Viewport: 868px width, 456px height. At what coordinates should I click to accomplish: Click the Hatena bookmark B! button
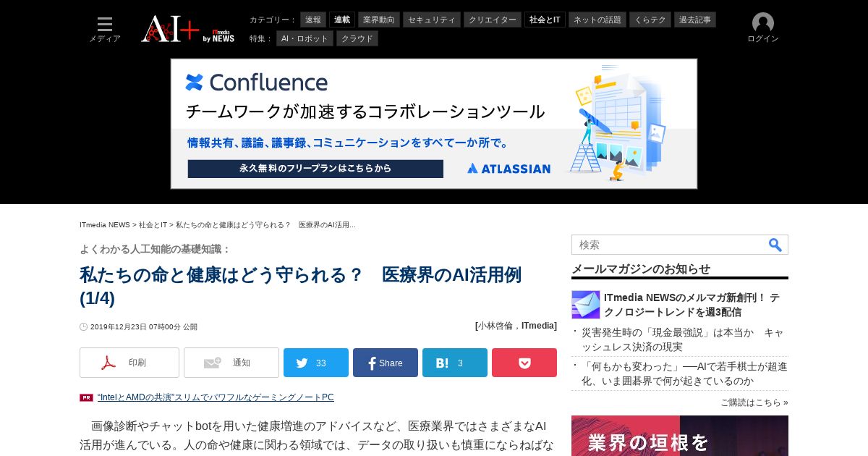(455, 363)
